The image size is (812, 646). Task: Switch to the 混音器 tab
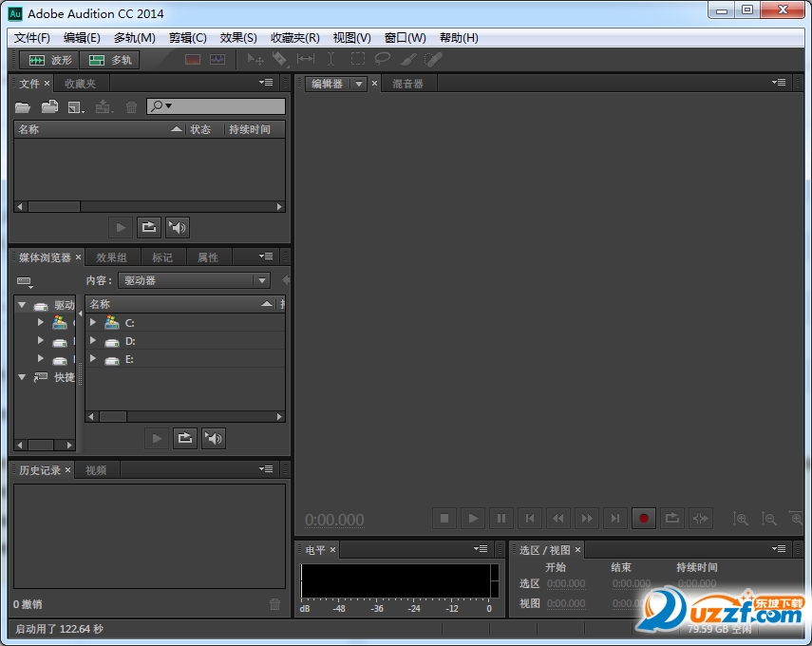(x=407, y=84)
